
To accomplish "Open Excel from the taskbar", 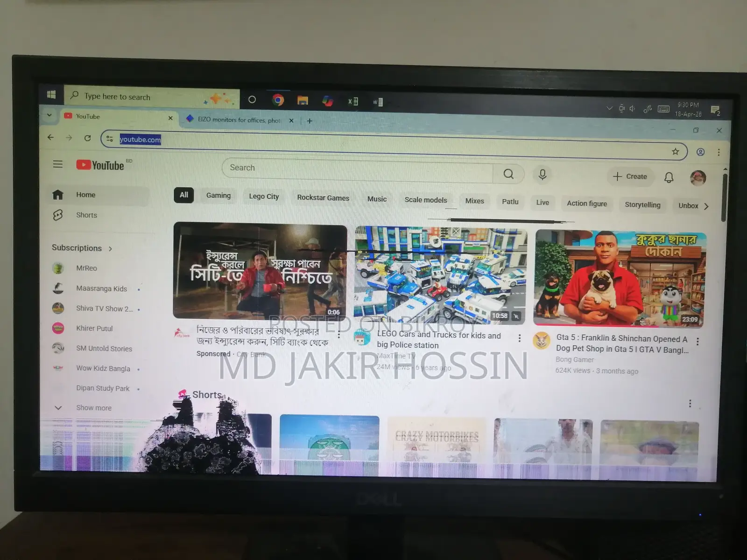I will [353, 101].
